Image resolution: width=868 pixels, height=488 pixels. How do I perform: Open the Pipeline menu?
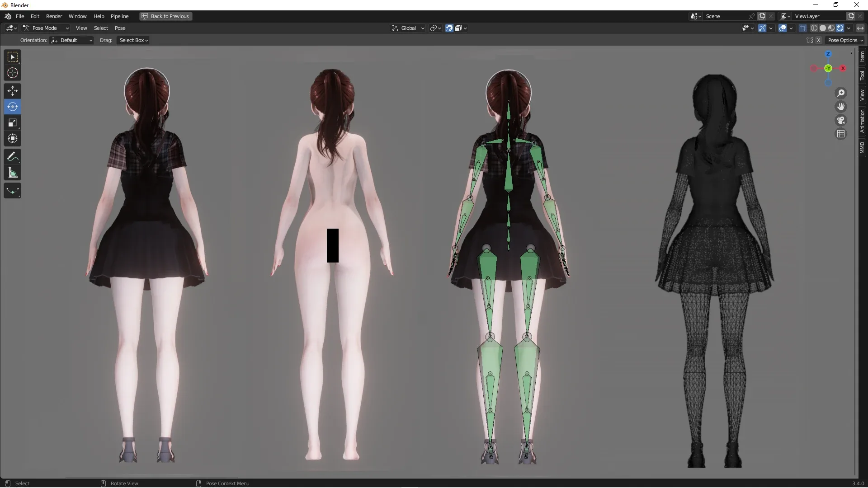[119, 16]
